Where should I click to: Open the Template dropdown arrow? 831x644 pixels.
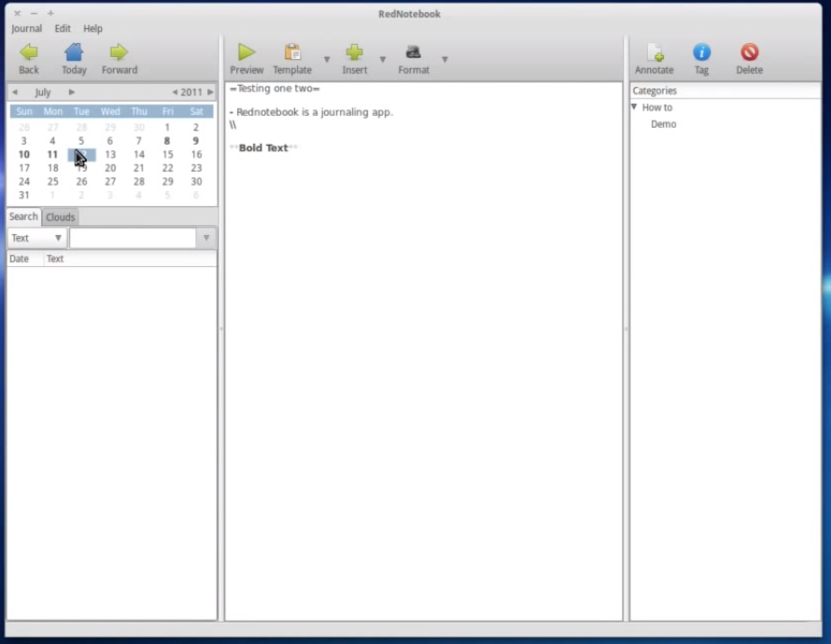click(x=327, y=60)
